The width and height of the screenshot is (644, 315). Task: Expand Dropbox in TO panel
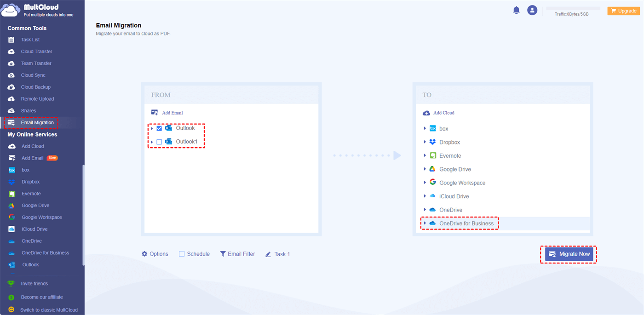coord(425,142)
